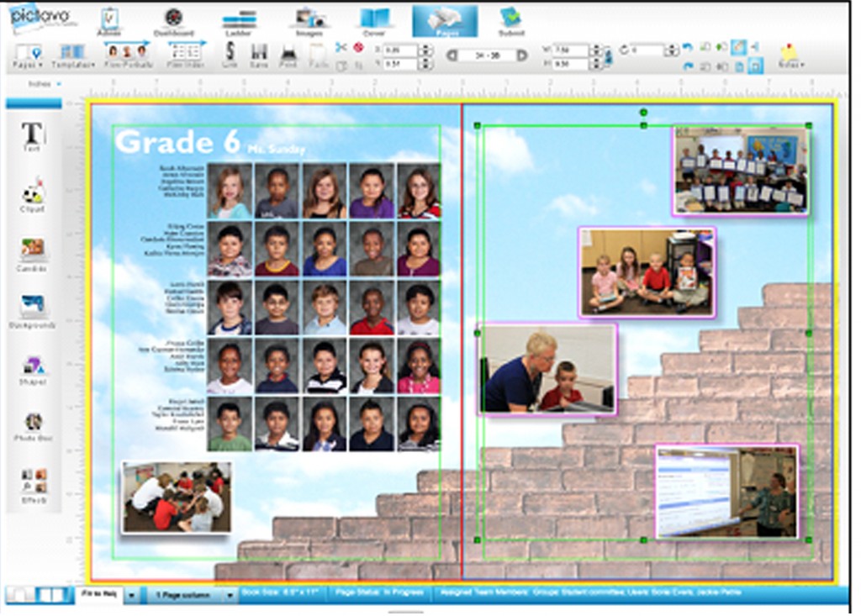Open the Ladder view

tap(238, 23)
